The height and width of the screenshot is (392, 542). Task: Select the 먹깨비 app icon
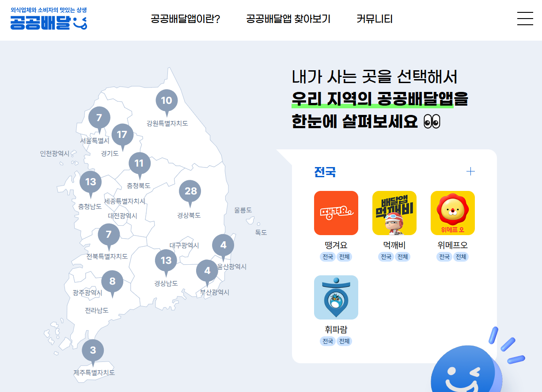pyautogui.click(x=394, y=213)
